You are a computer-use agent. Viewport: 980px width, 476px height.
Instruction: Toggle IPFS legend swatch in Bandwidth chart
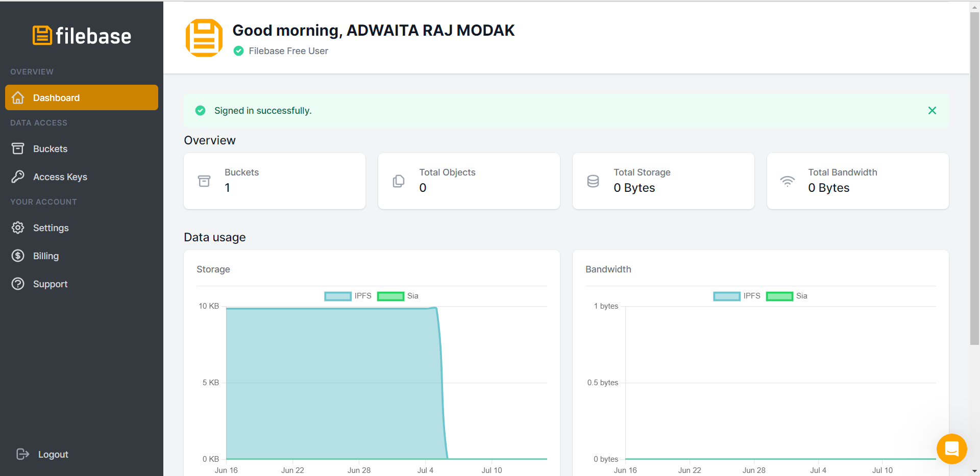[x=727, y=296]
